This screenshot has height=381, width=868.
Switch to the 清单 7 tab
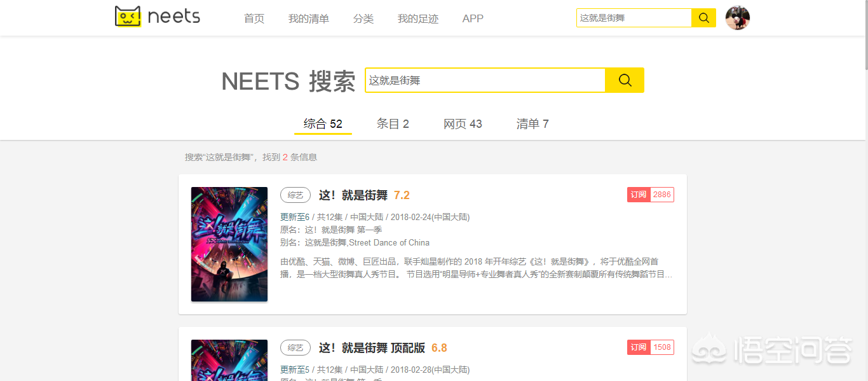(x=532, y=124)
